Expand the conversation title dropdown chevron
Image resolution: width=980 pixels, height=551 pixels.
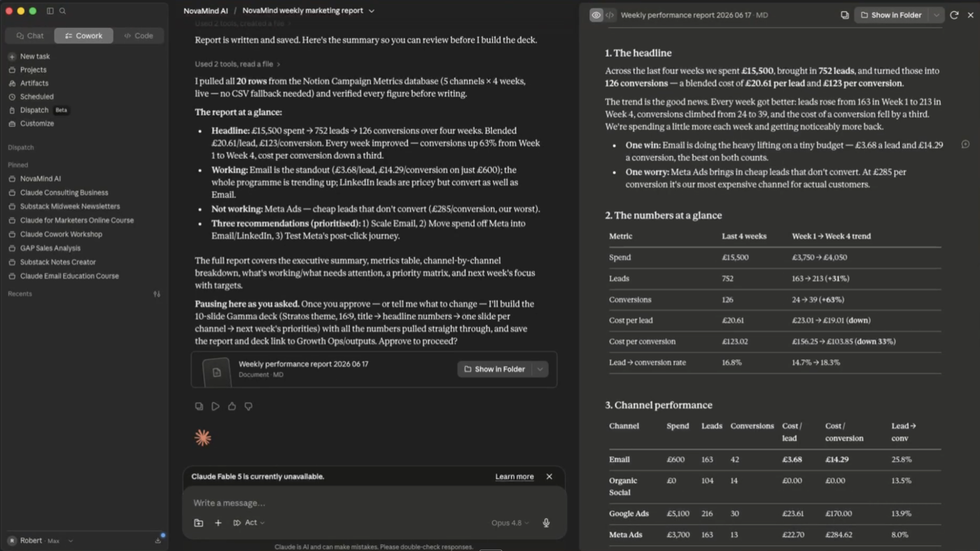pyautogui.click(x=372, y=11)
